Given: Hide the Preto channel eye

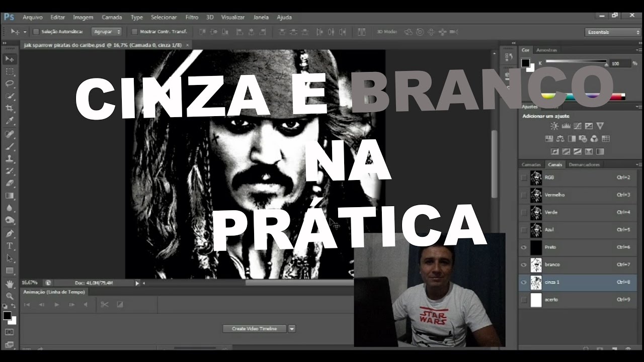Looking at the screenshot, I should 524,247.
